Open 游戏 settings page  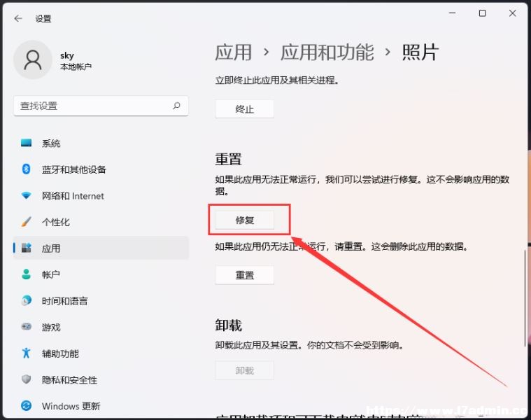pyautogui.click(x=101, y=327)
